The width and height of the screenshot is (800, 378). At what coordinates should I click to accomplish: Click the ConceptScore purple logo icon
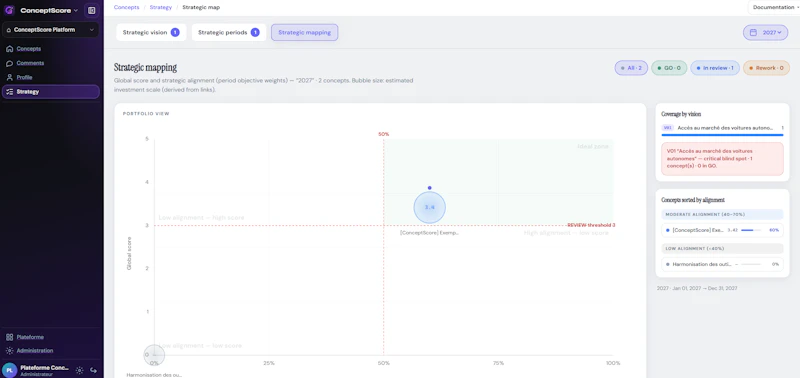click(x=9, y=10)
